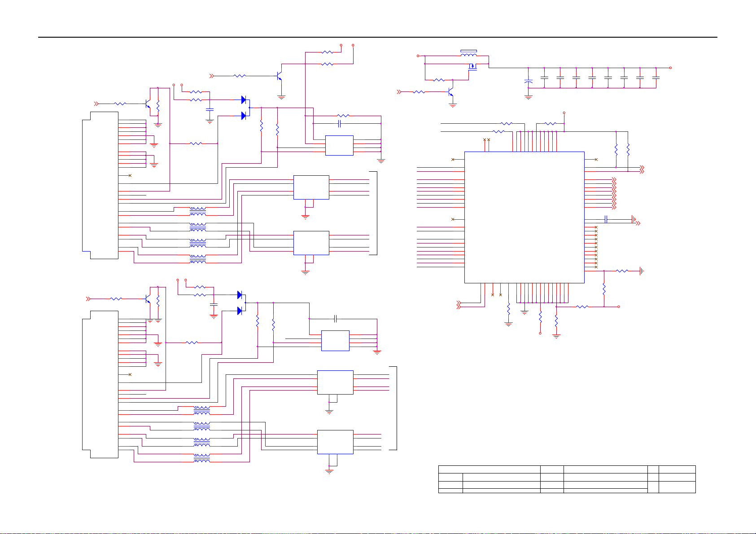The width and height of the screenshot is (756, 534).
Task: Click the title block table at the bottom right
Action: tap(567, 479)
